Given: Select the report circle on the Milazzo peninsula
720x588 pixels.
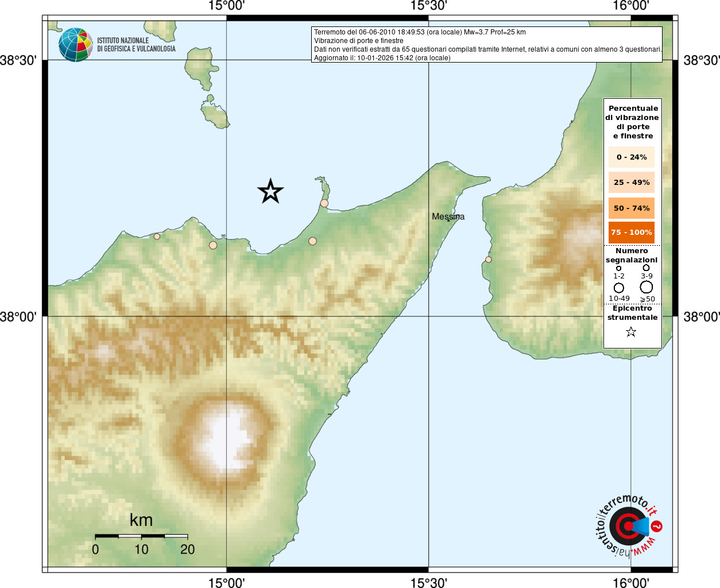Looking at the screenshot, I should coord(324,203).
